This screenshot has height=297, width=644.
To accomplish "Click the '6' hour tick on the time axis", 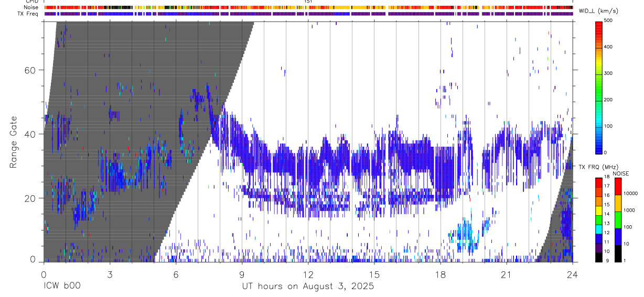I will pos(176,274).
